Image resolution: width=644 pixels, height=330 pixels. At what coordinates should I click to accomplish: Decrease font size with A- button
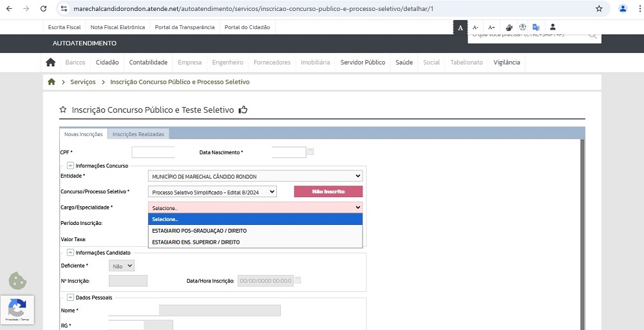tap(475, 27)
